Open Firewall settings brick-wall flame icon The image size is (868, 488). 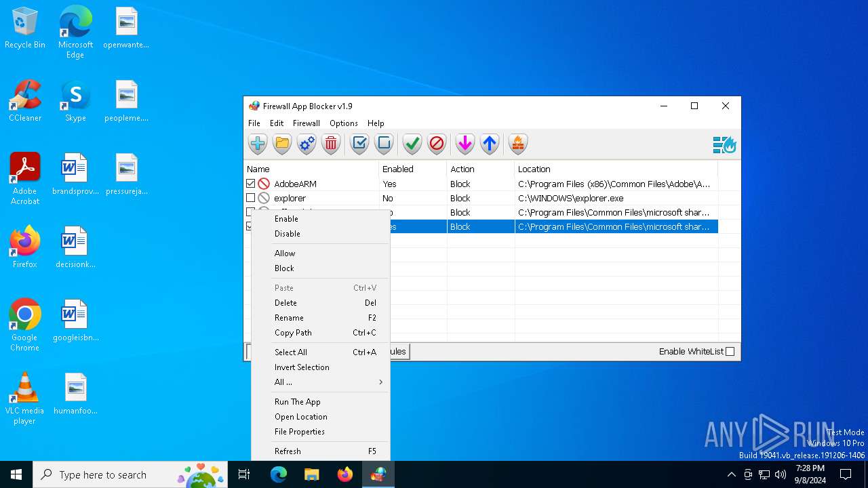(x=518, y=144)
